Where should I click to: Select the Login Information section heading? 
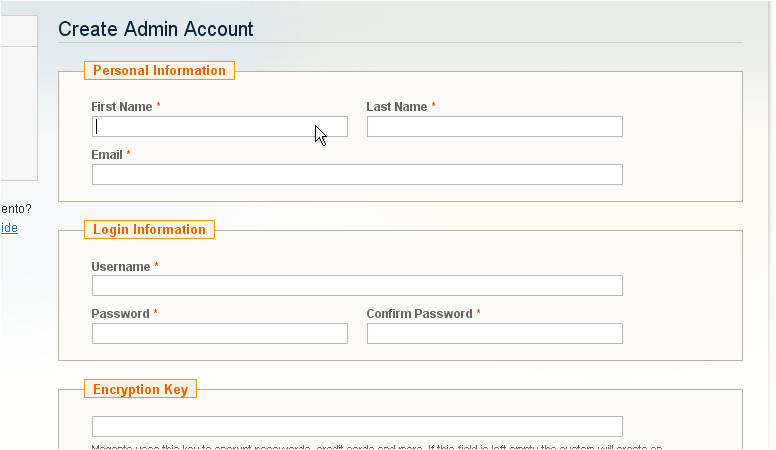click(x=149, y=230)
